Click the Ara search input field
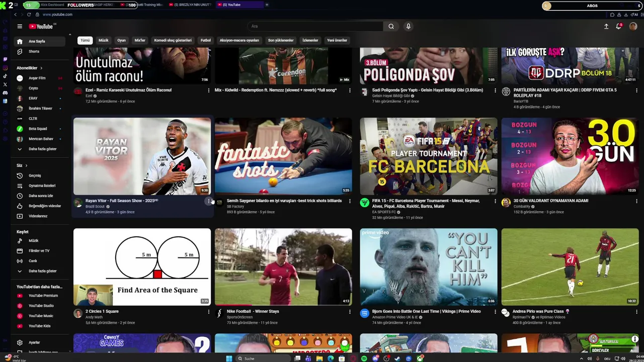Viewport: 644px width, 362px height. [315, 26]
